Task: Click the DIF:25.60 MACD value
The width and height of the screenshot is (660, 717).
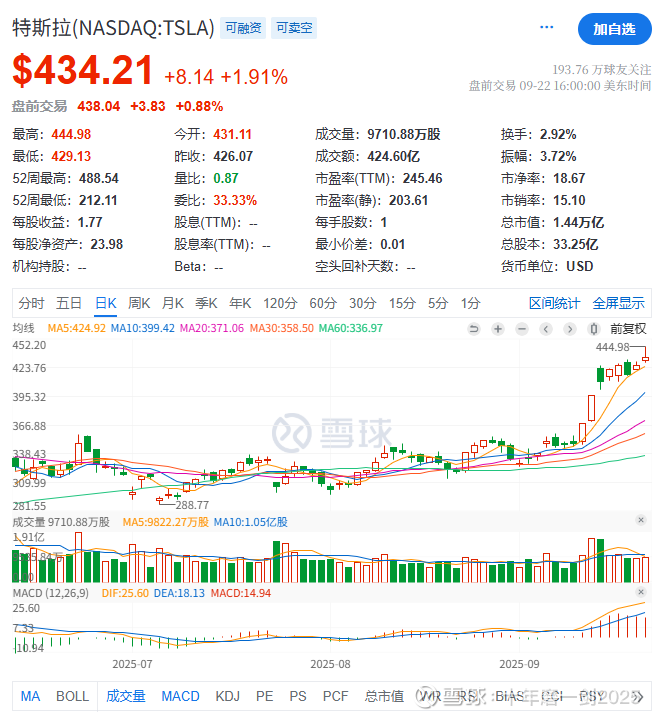Action: tap(125, 594)
